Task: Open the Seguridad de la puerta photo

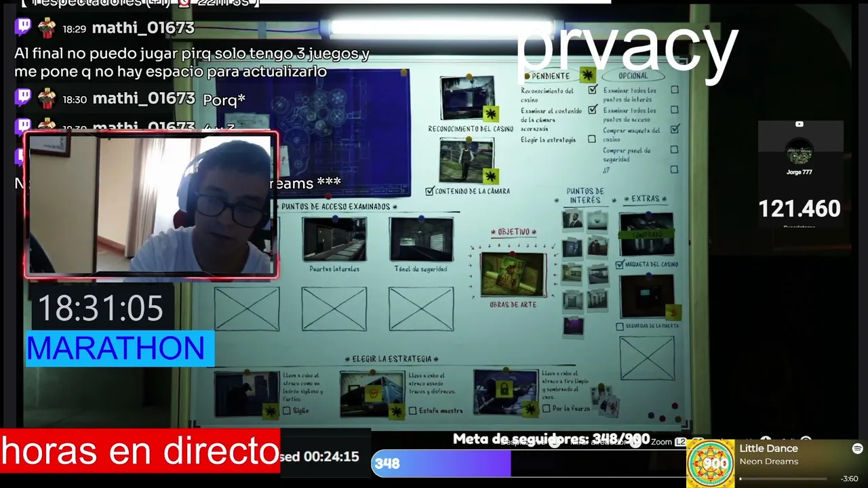Action: tap(648, 297)
